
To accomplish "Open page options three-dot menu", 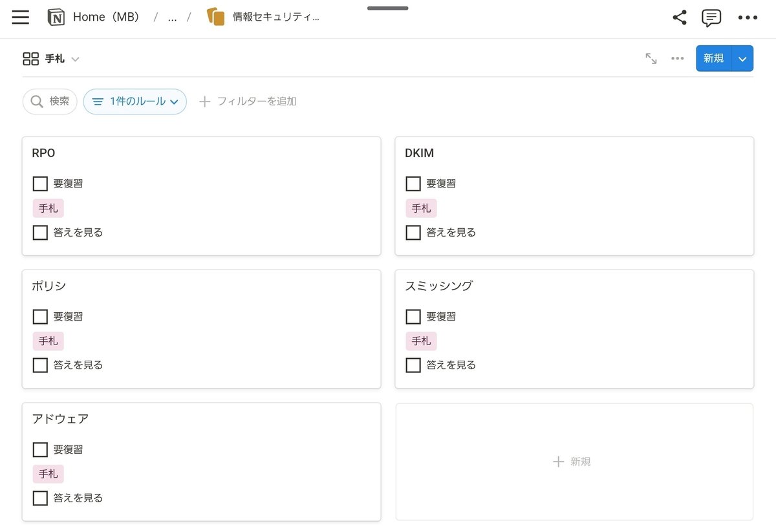I will click(x=748, y=17).
